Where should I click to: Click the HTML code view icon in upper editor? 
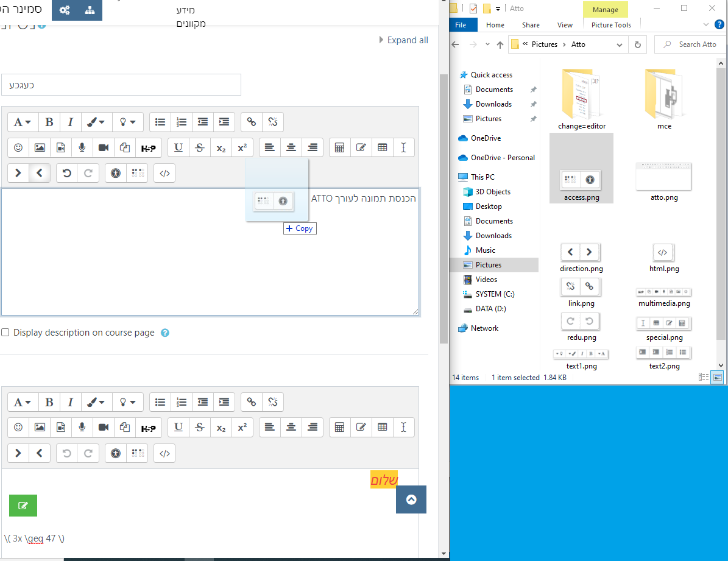coord(164,173)
